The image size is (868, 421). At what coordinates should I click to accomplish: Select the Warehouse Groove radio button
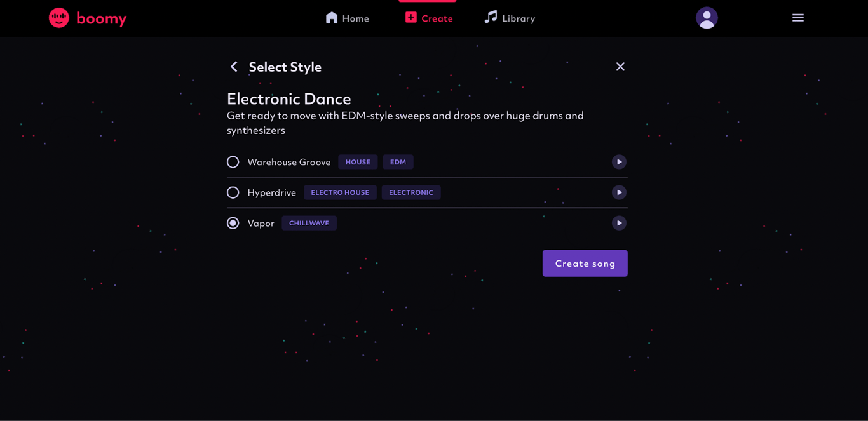click(x=233, y=162)
